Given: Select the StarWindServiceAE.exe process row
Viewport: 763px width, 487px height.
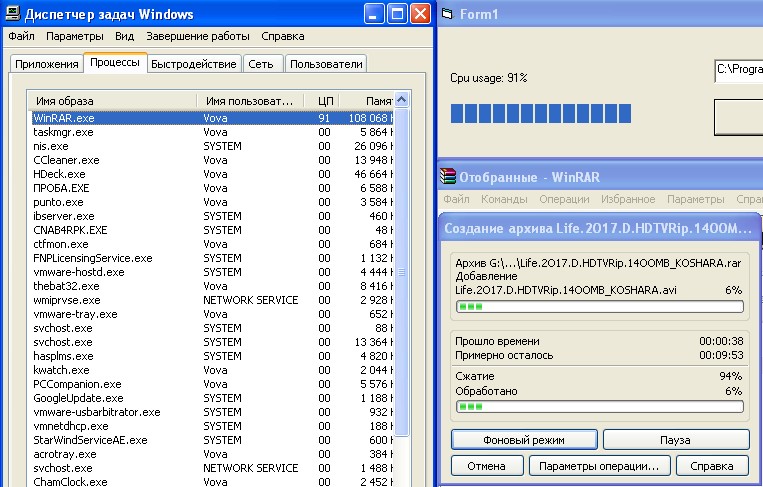Looking at the screenshot, I should pyautogui.click(x=212, y=440).
